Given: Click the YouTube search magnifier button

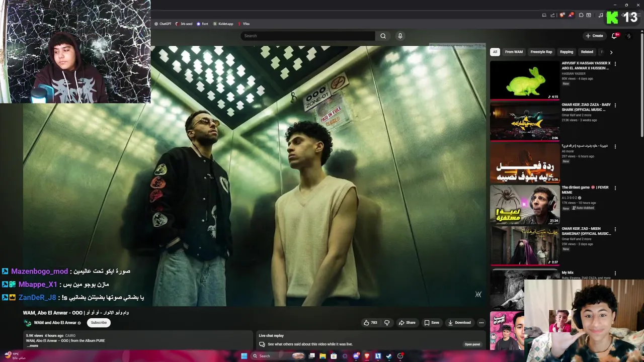Looking at the screenshot, I should click(383, 36).
